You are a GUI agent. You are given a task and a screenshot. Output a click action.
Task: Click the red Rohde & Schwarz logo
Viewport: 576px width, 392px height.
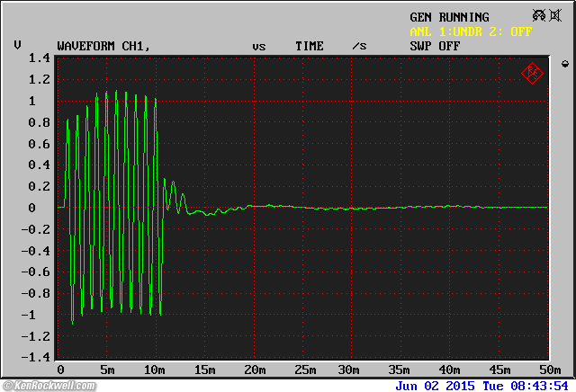pos(532,74)
